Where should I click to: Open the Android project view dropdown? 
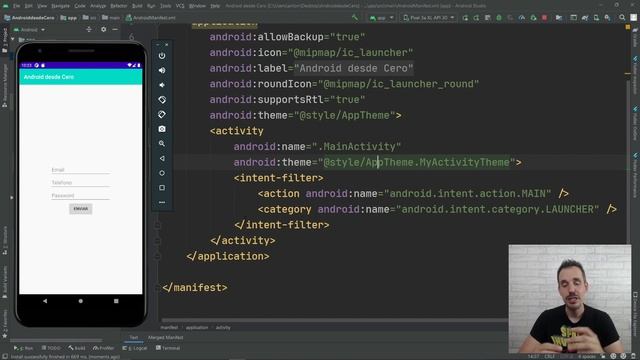29,30
